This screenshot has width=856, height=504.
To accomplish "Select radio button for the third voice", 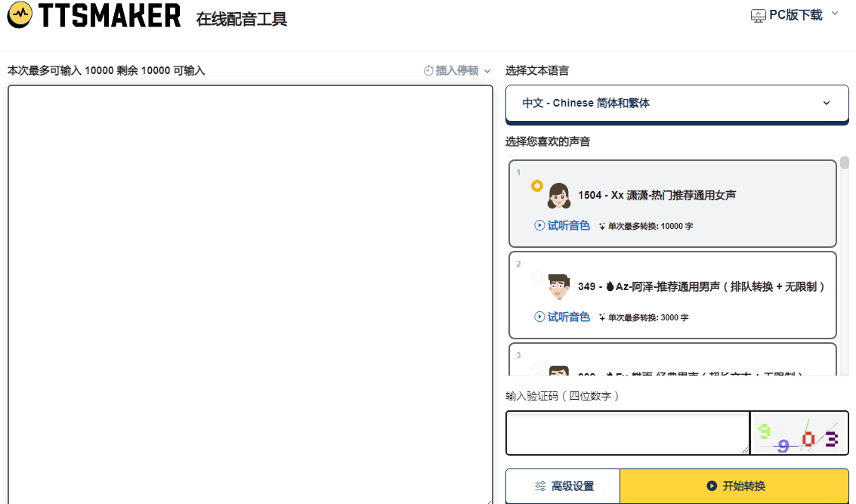I will tap(536, 369).
